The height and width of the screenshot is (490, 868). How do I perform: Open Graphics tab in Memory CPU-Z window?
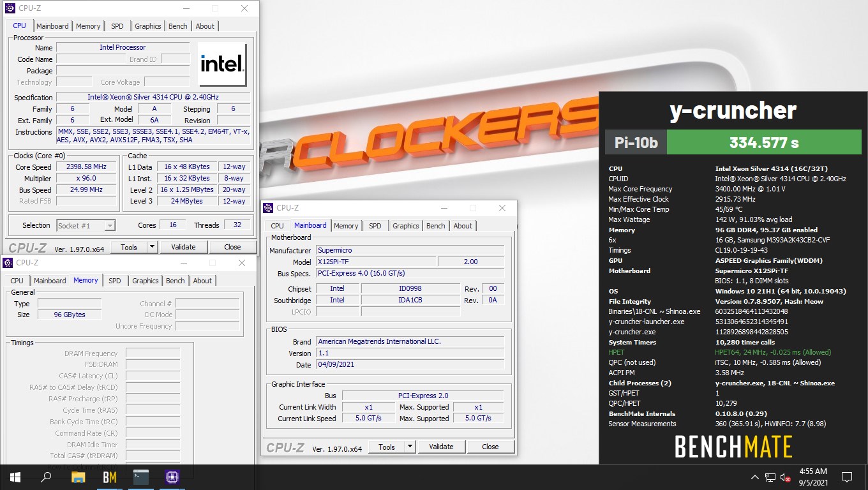tap(146, 281)
